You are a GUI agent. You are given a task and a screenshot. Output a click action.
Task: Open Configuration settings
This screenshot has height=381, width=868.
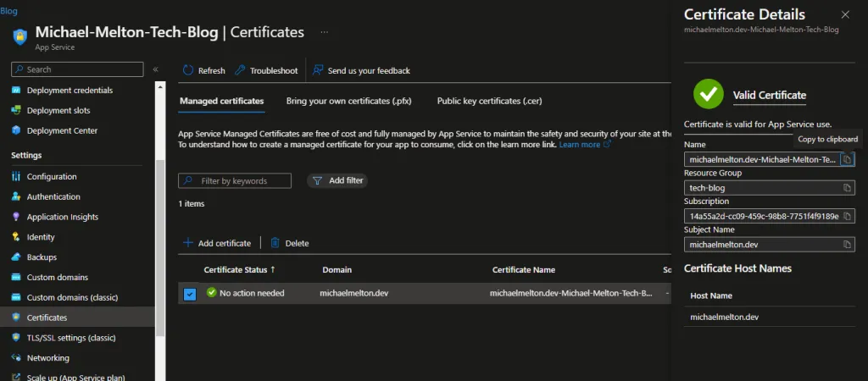click(x=52, y=176)
